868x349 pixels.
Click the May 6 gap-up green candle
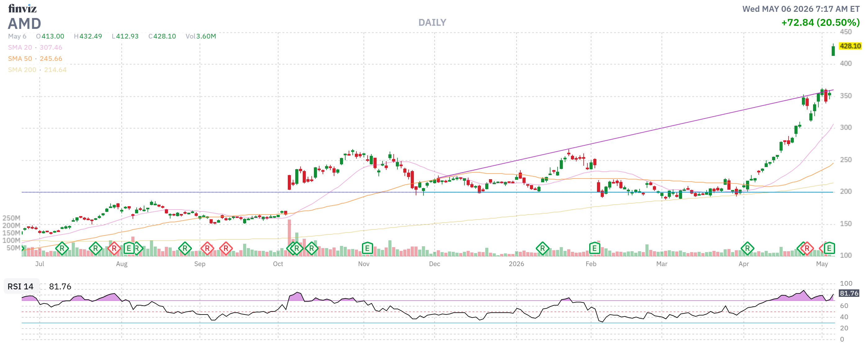[833, 50]
